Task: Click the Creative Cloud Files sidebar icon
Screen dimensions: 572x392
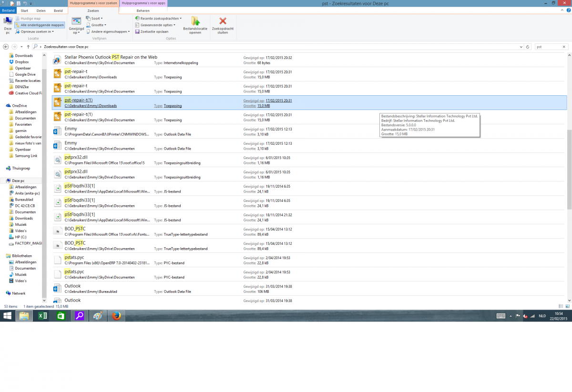Action: pos(11,93)
